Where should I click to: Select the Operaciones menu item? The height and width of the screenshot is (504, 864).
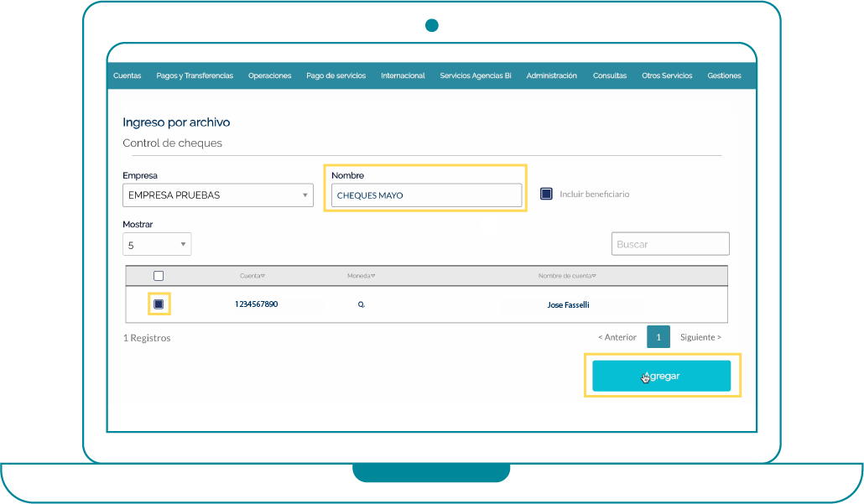click(x=269, y=75)
